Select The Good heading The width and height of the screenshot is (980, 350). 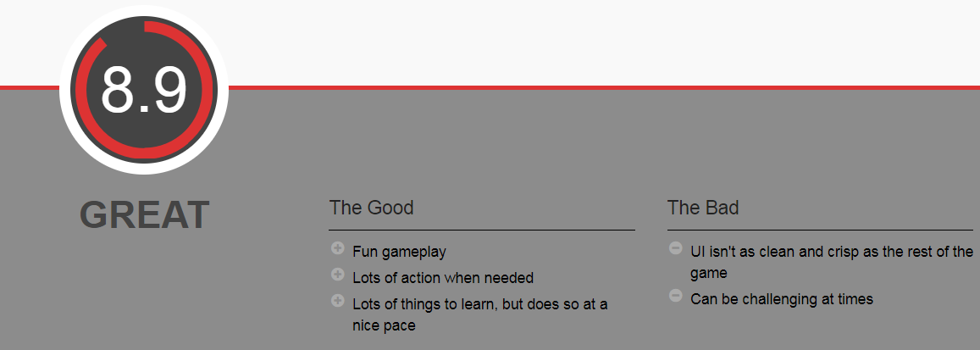(x=371, y=208)
